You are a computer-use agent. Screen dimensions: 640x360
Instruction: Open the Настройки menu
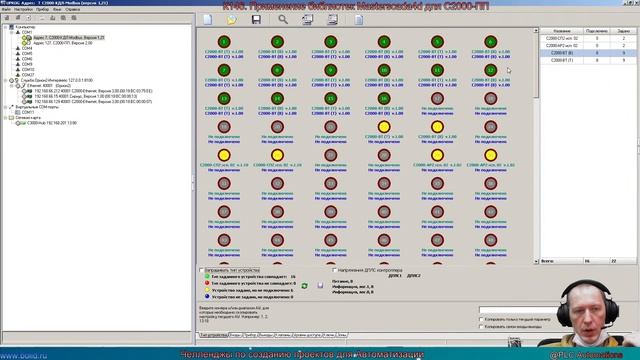click(x=23, y=9)
